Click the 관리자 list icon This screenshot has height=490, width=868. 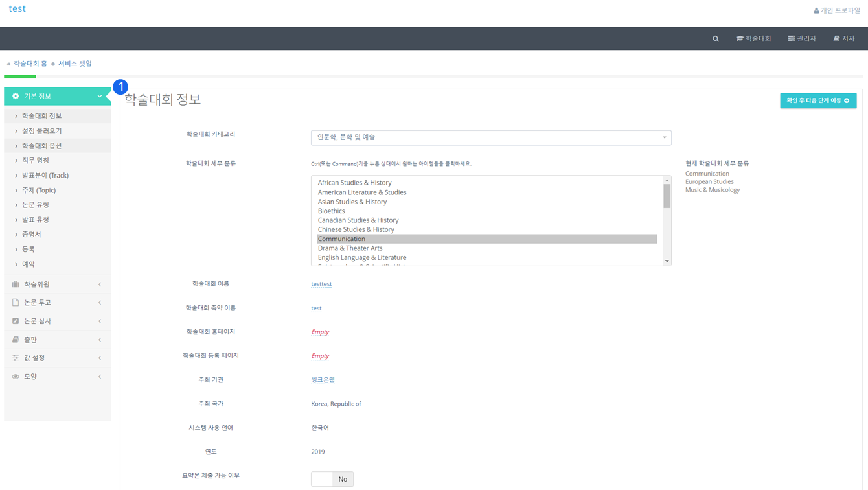click(x=792, y=39)
